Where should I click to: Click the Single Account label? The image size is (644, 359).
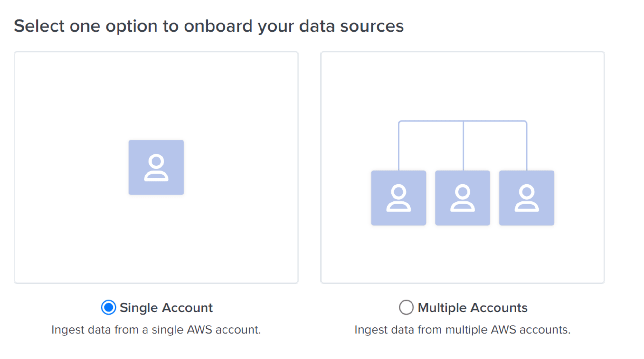pyautogui.click(x=166, y=308)
